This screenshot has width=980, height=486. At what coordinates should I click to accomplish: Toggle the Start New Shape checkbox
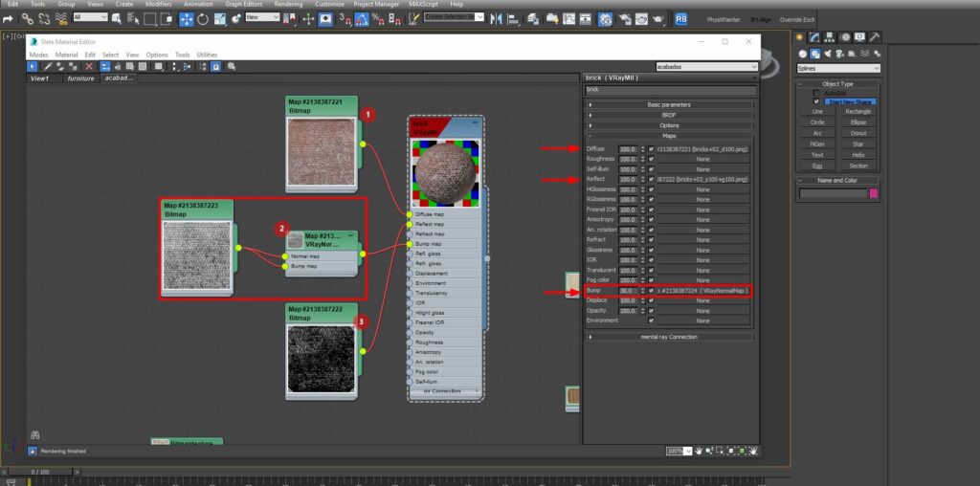click(815, 101)
